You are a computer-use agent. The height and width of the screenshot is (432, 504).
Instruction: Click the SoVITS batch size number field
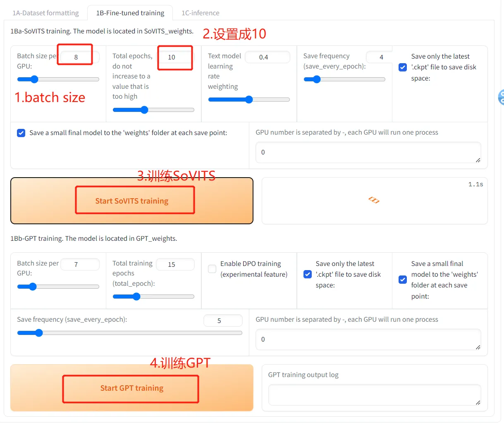click(80, 57)
